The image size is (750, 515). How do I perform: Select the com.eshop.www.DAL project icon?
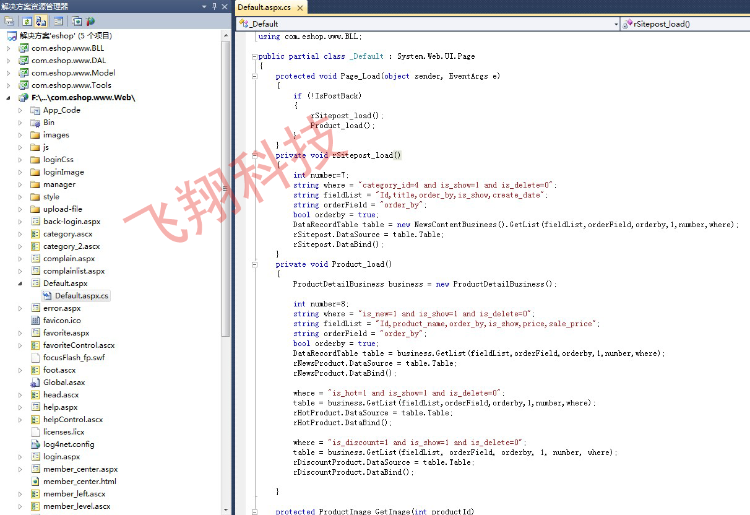[22, 60]
